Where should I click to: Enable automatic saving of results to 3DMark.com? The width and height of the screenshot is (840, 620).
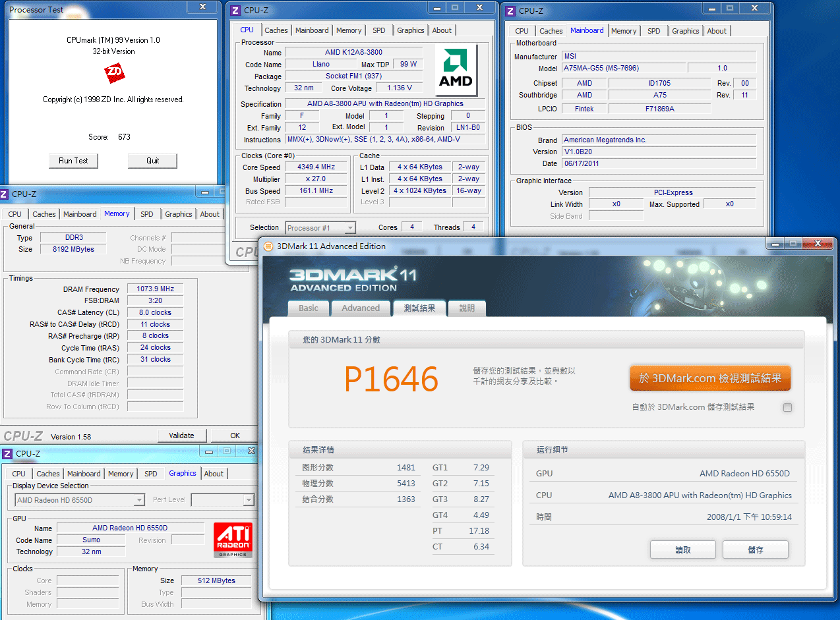pyautogui.click(x=787, y=407)
